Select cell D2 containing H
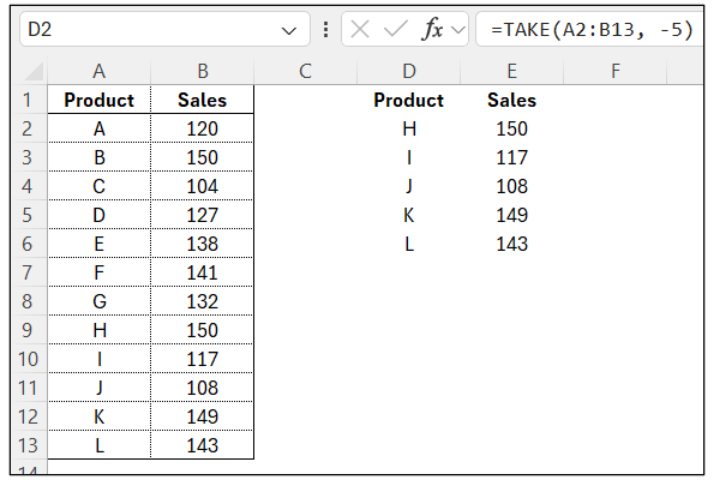Viewport: 717px width, 480px height. (x=408, y=129)
